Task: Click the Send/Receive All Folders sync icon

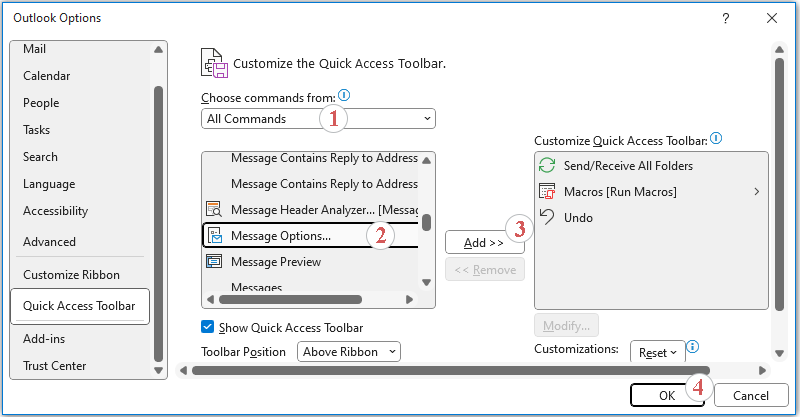Action: pyautogui.click(x=547, y=165)
